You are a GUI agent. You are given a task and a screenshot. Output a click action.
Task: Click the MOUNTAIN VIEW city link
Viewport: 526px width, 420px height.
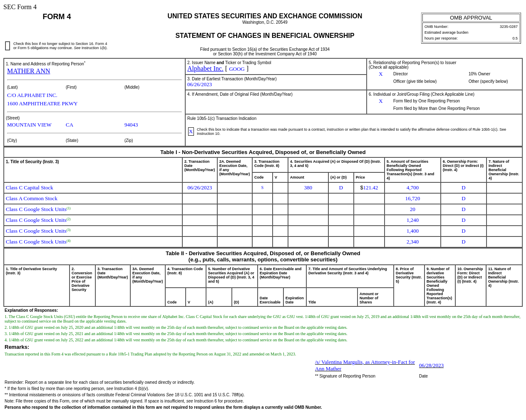(x=29, y=124)
